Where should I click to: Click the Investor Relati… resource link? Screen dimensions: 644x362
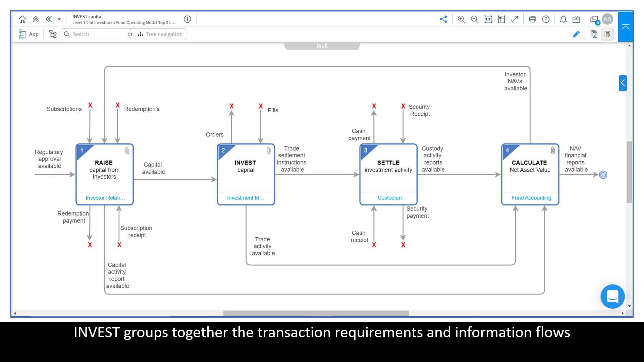tap(105, 198)
